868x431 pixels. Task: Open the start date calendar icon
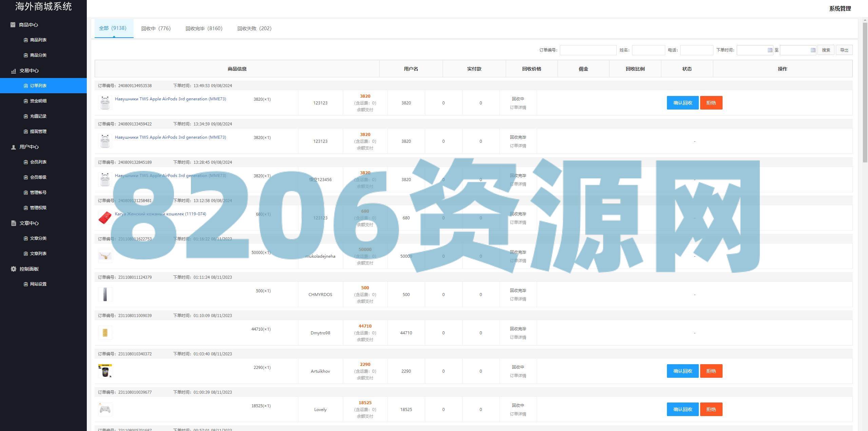770,50
